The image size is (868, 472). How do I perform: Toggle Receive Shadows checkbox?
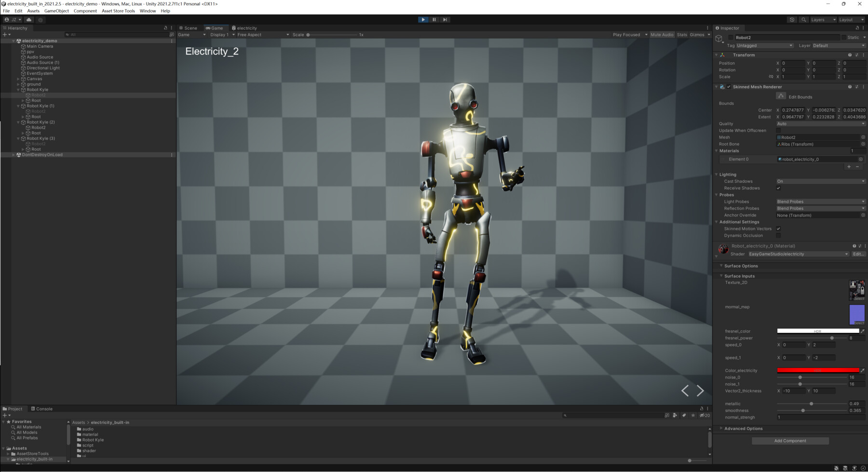click(x=778, y=188)
